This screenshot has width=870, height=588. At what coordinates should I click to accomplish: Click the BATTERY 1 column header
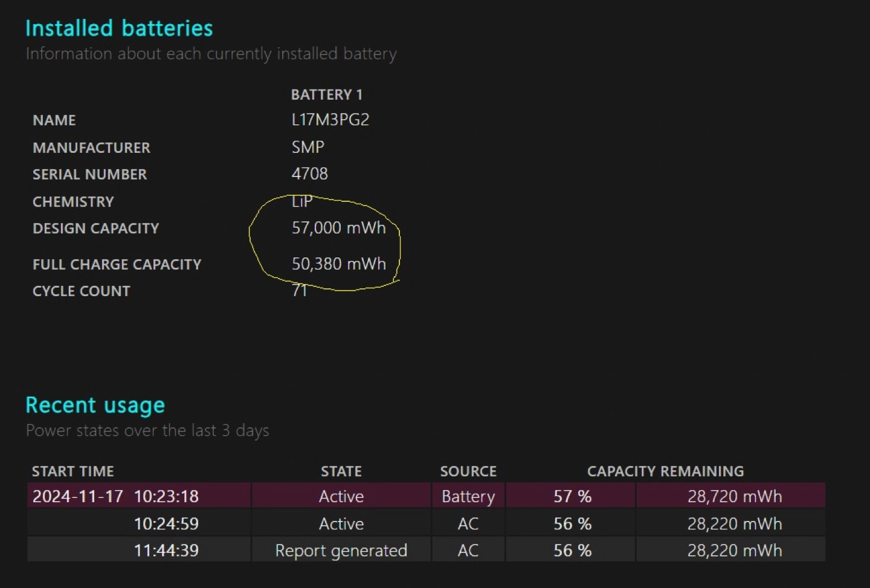(326, 94)
